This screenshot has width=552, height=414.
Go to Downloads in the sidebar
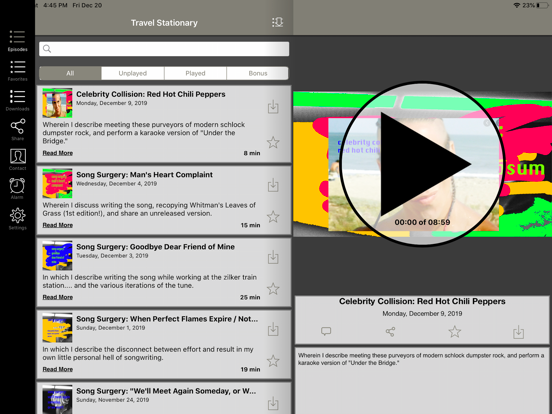17,100
